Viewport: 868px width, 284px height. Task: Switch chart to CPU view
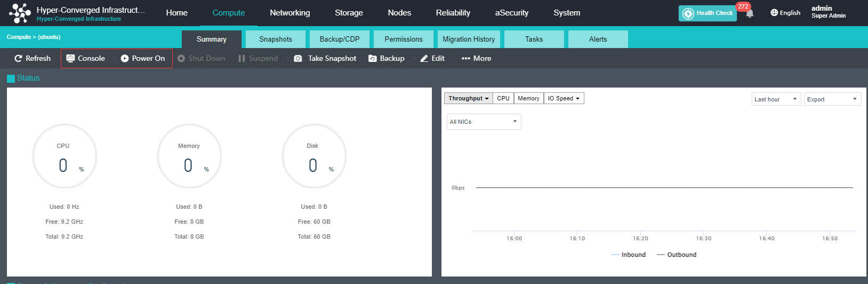pos(503,98)
